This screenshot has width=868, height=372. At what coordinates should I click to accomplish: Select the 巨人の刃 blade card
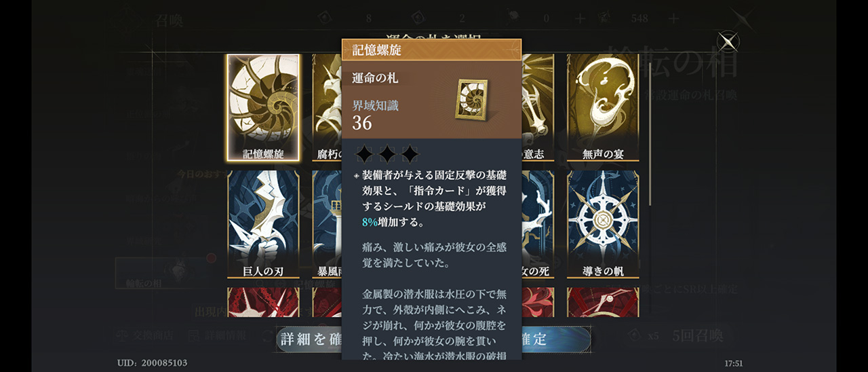point(264,224)
